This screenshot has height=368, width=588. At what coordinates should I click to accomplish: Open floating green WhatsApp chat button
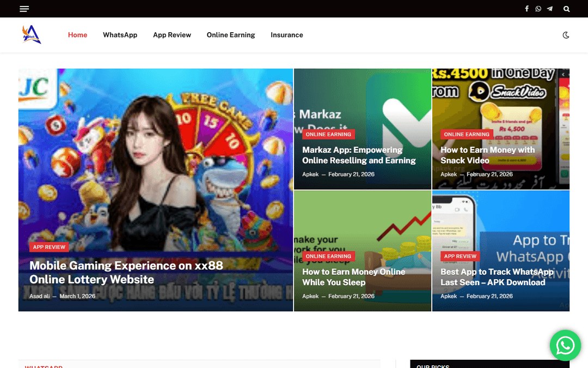click(x=565, y=346)
